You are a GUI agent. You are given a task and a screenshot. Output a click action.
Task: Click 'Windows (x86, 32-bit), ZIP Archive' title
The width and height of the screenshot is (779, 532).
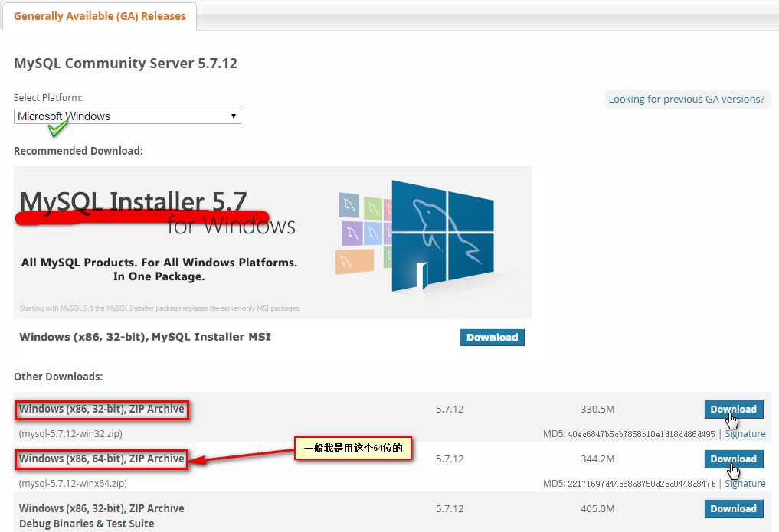click(x=101, y=409)
